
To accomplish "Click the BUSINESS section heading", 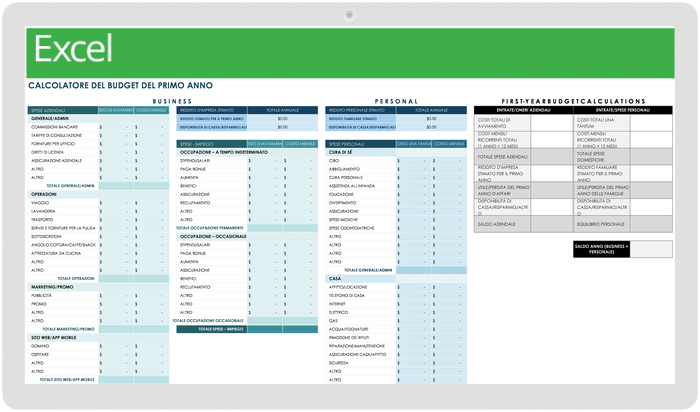I will (x=172, y=101).
